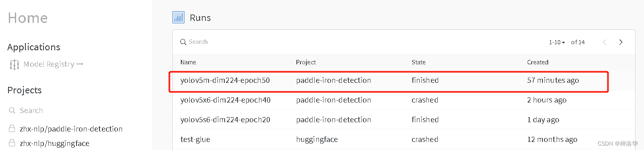Click the Model Registry icon
Screen dimensions: 644x150
tap(14, 64)
